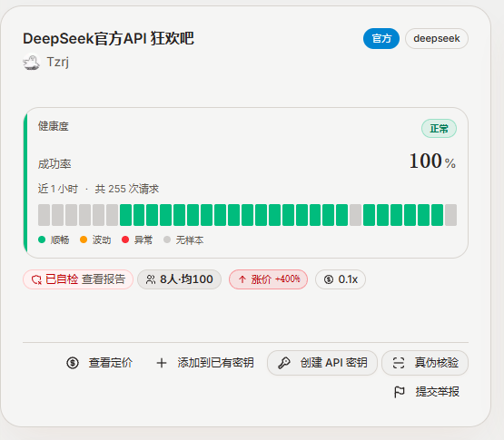Click the refresh icon in 已自检 badge

[x=36, y=279]
